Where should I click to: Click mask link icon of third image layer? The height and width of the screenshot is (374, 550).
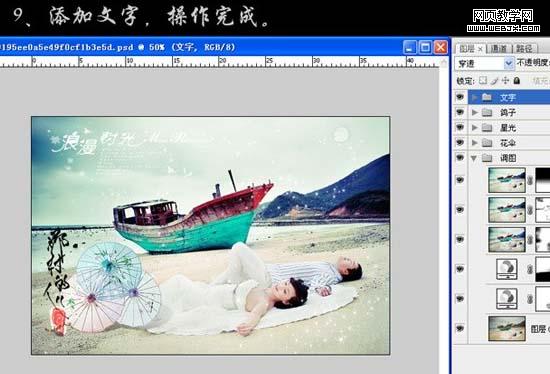(x=530, y=240)
